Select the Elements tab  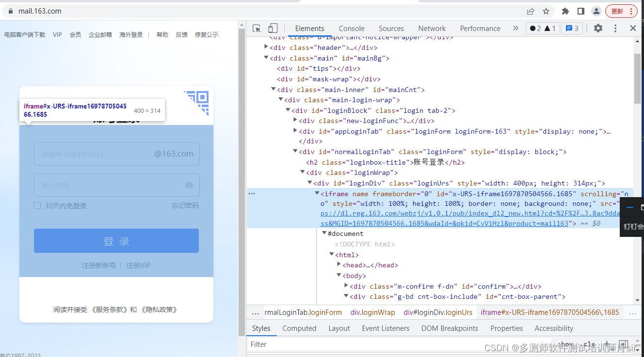click(x=309, y=29)
